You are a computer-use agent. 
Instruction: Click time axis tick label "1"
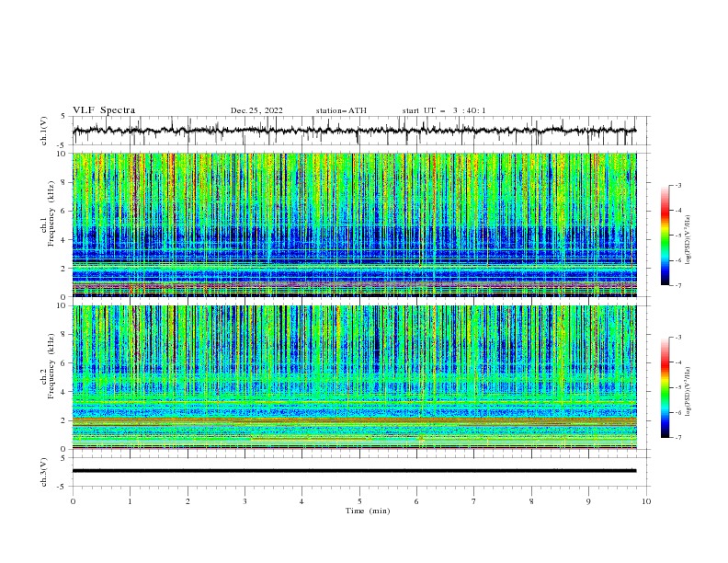pos(130,501)
